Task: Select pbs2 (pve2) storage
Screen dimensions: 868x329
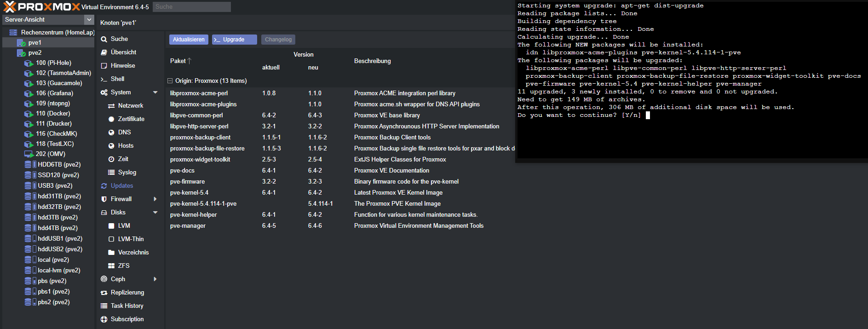Action: [x=54, y=302]
